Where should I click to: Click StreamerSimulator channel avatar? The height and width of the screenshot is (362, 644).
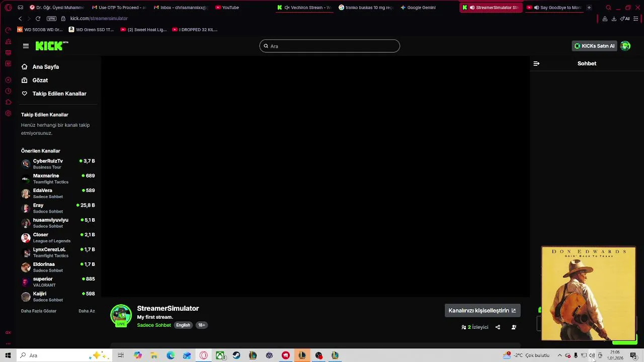tap(121, 315)
